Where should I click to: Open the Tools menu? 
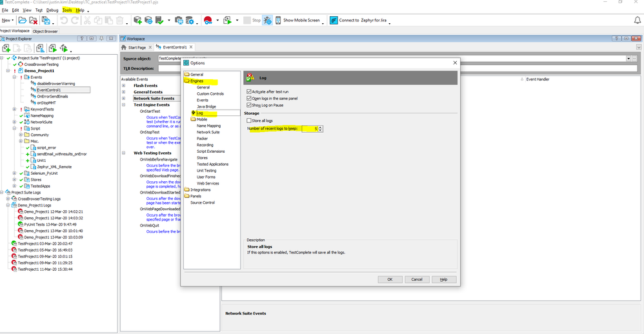[66, 10]
